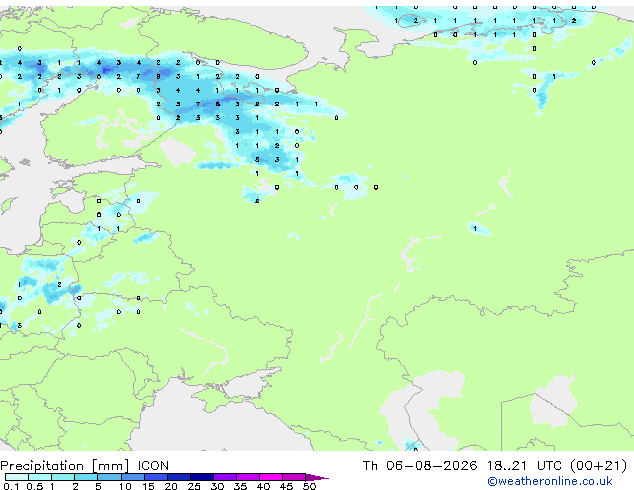This screenshot has width=634, height=490.
Task: Click the '20' legend scale label
Action: coord(171,486)
